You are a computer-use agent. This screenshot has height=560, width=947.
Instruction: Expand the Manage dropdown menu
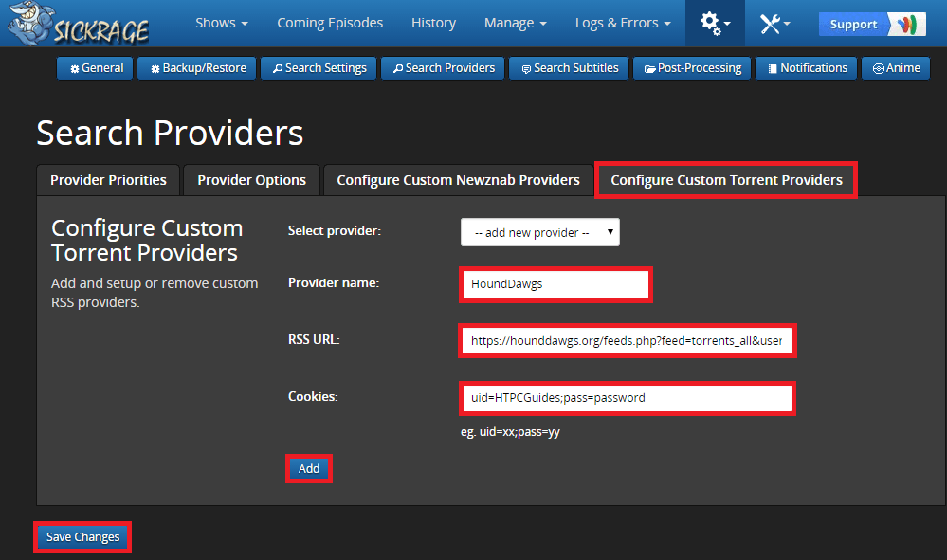tap(515, 23)
